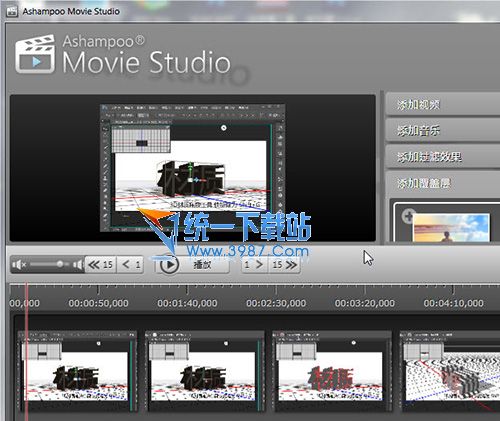Select the first clip thumbnail in timeline
Image resolution: width=500 pixels, height=421 pixels.
(x=77, y=371)
